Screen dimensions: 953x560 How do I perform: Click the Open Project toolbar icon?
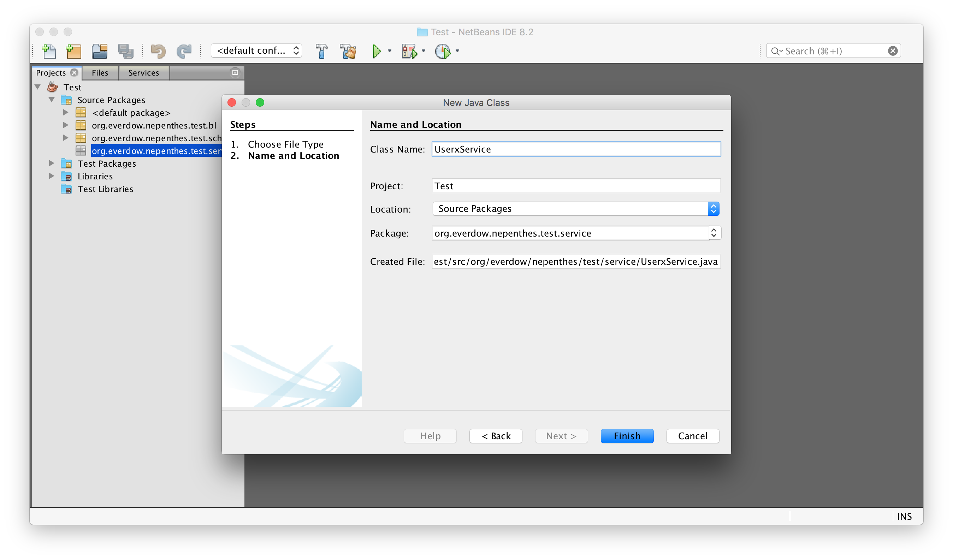(100, 51)
